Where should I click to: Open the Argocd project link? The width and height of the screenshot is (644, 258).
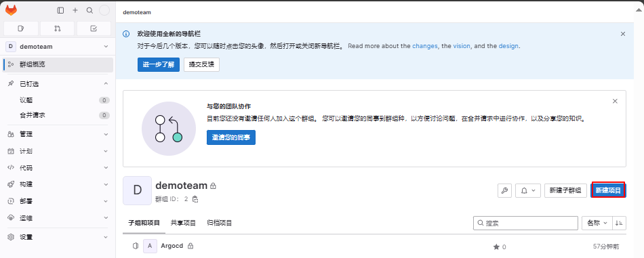[x=172, y=246]
